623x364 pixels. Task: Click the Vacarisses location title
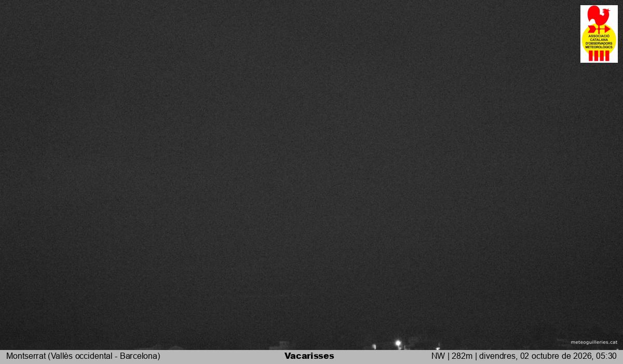[x=309, y=356]
